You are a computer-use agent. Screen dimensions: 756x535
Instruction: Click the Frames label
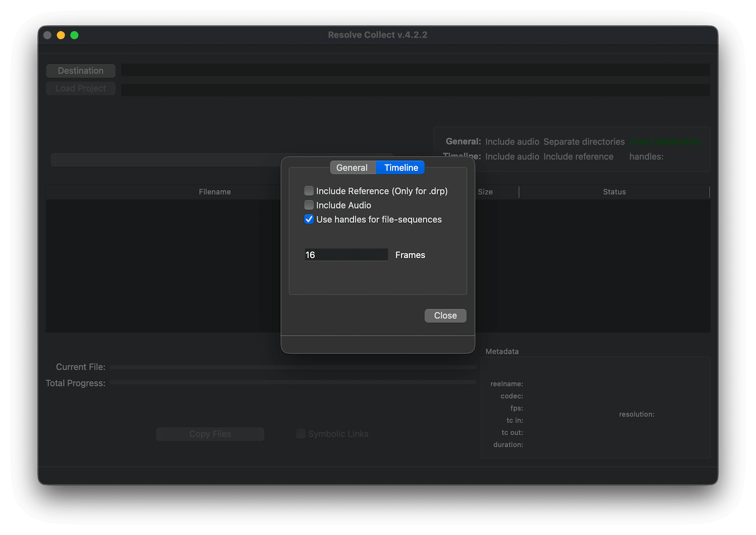point(410,255)
